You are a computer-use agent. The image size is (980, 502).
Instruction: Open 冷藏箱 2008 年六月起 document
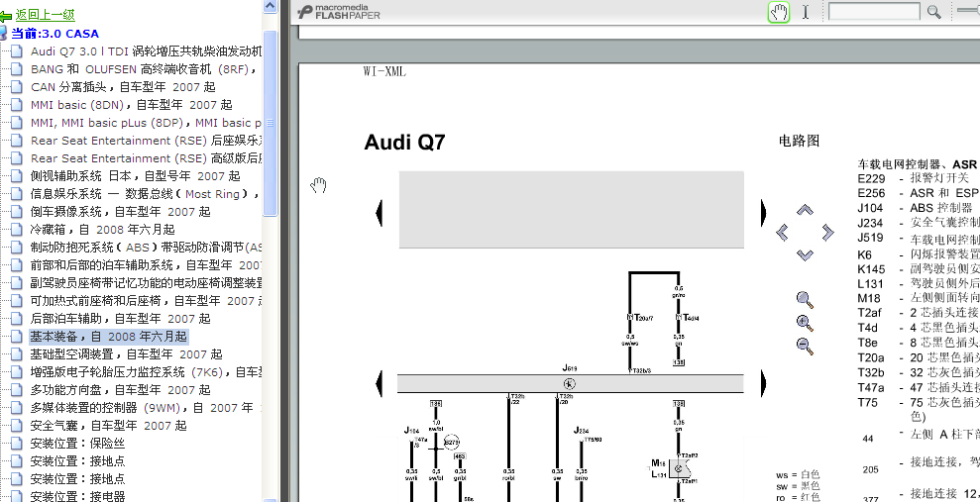102,229
